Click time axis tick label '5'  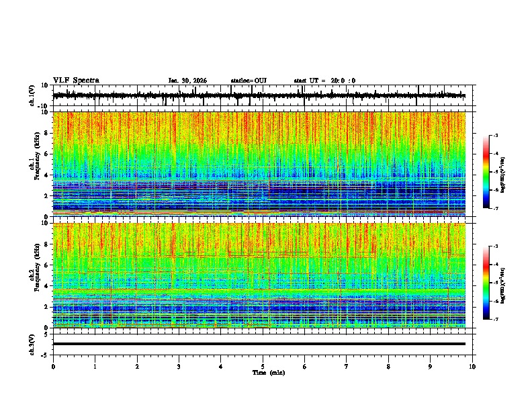point(263,367)
